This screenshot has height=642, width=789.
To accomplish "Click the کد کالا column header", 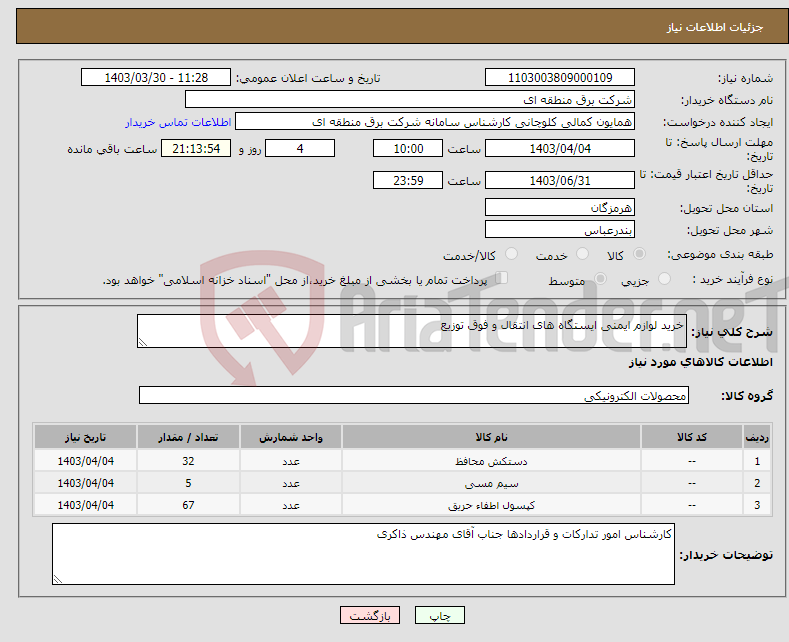I will click(x=691, y=437).
